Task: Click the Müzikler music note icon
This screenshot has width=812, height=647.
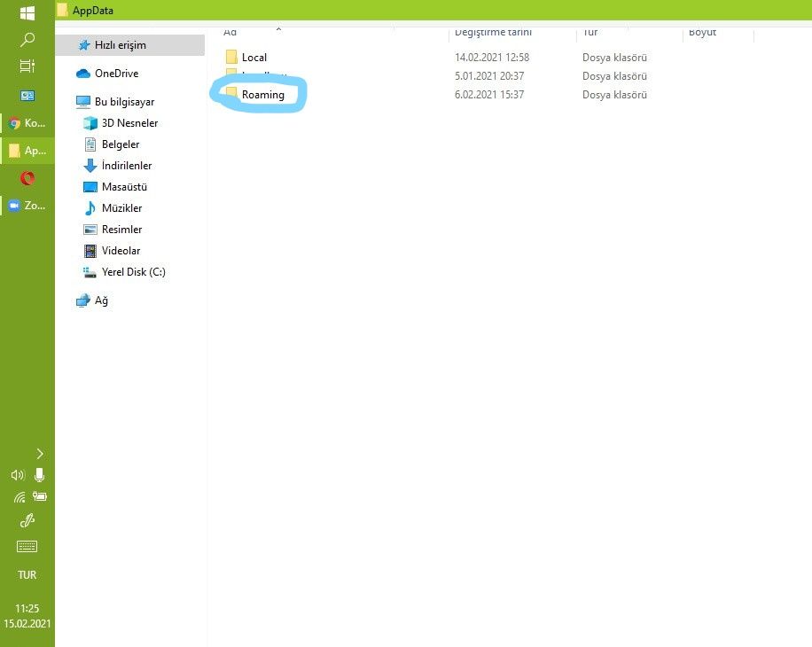Action: point(90,208)
